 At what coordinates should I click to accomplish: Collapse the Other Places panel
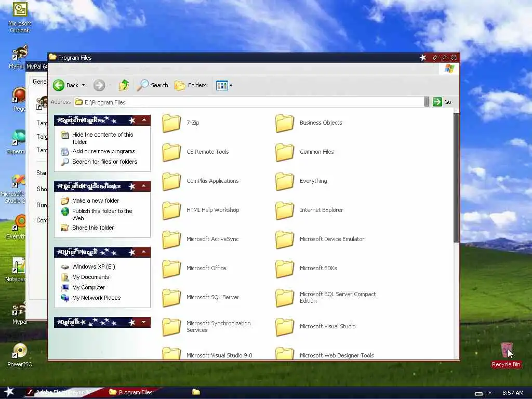click(x=144, y=252)
